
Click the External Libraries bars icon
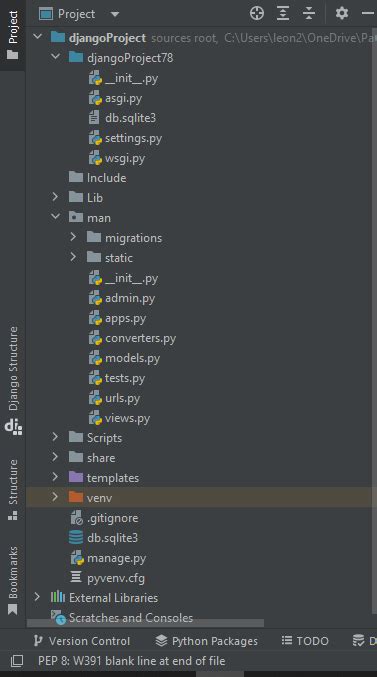click(x=58, y=597)
